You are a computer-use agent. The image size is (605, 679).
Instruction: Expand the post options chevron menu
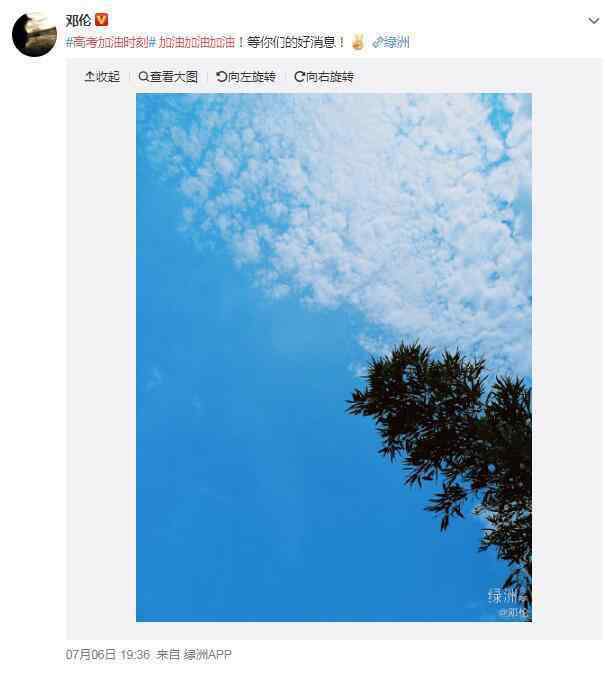(x=593, y=20)
